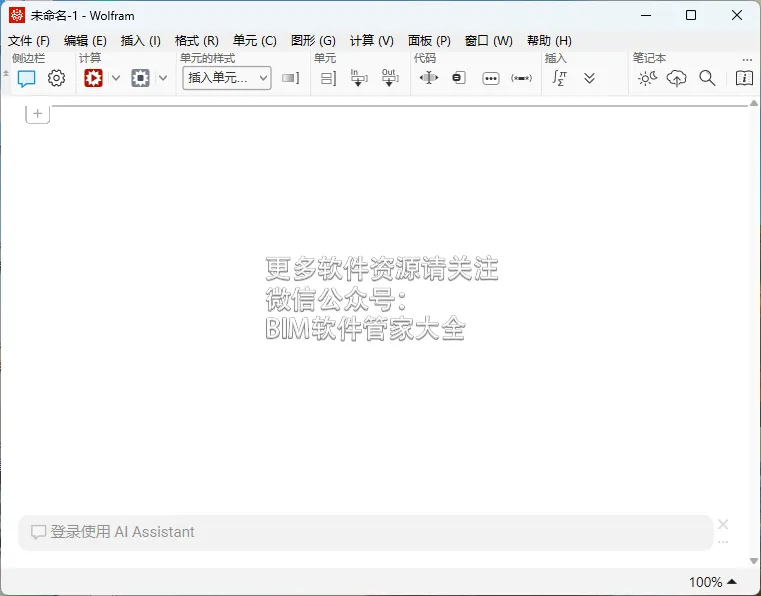Expand the insert double-chevron menu

(x=589, y=78)
